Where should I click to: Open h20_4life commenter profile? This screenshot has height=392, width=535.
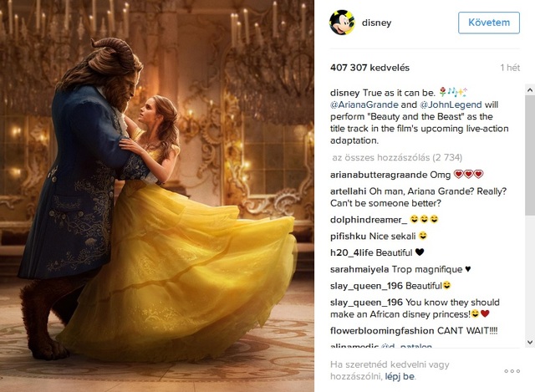[x=352, y=252]
